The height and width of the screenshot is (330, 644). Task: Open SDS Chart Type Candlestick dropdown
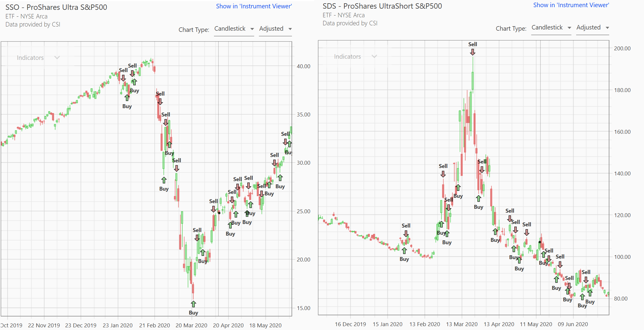551,27
